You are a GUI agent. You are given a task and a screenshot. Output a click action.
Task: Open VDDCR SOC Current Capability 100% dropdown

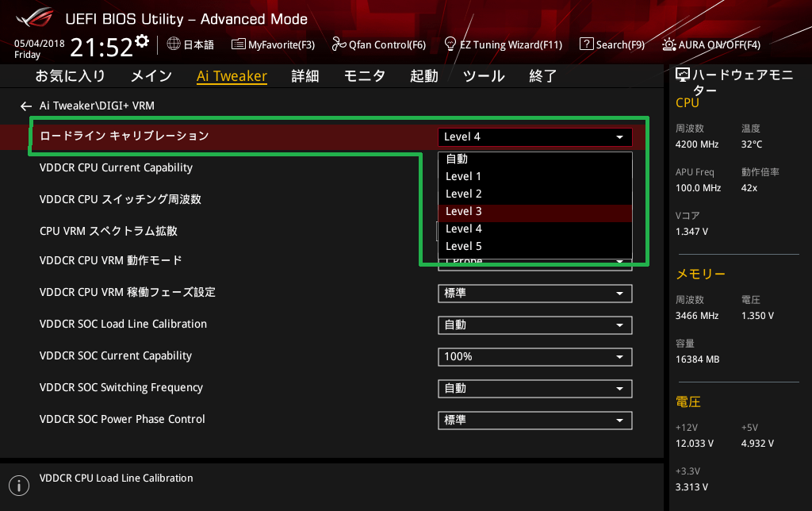(535, 356)
